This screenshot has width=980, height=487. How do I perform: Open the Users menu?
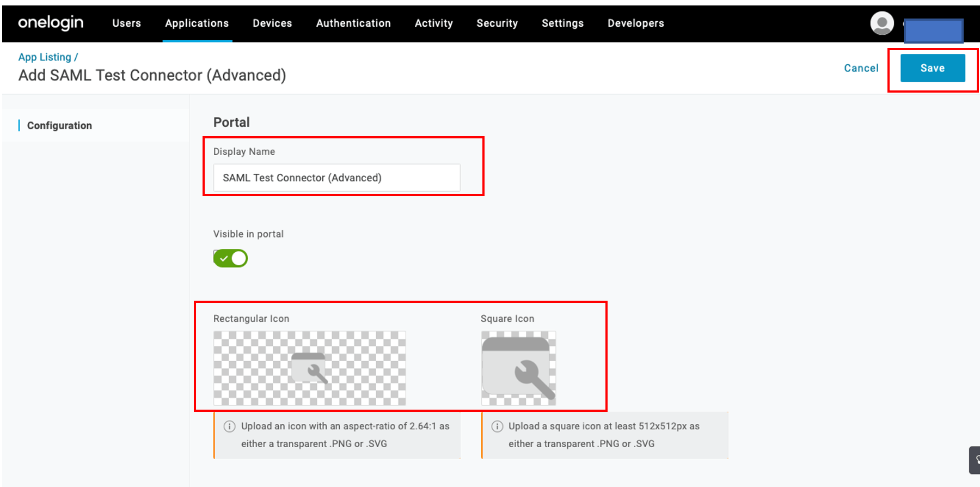pyautogui.click(x=126, y=23)
